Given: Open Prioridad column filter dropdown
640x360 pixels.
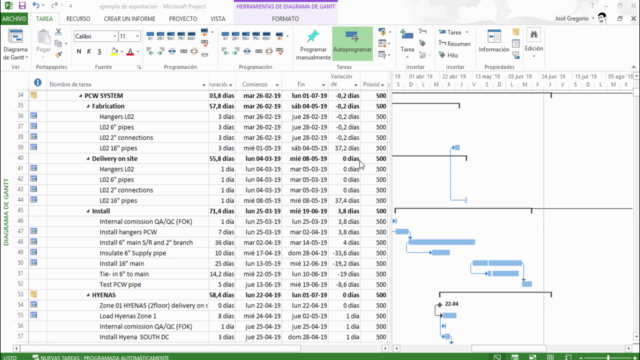Looking at the screenshot, I should (382, 85).
